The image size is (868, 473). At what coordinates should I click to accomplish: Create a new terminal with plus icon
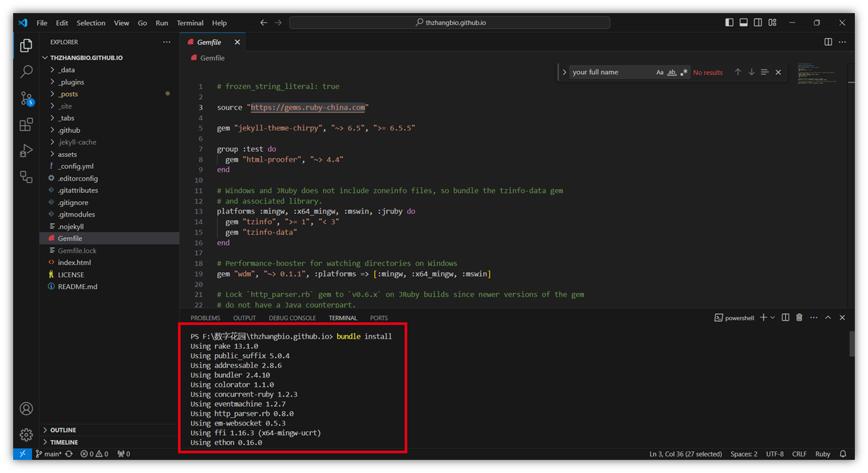pyautogui.click(x=763, y=317)
